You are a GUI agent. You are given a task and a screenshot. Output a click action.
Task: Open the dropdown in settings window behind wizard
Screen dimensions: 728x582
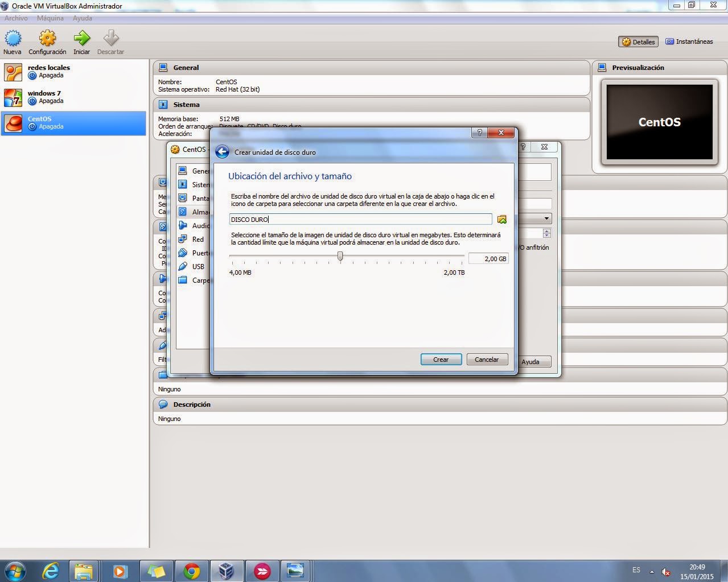(546, 218)
